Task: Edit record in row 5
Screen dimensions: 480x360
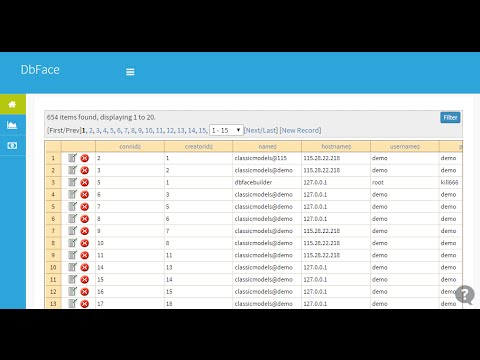Action: click(72, 206)
